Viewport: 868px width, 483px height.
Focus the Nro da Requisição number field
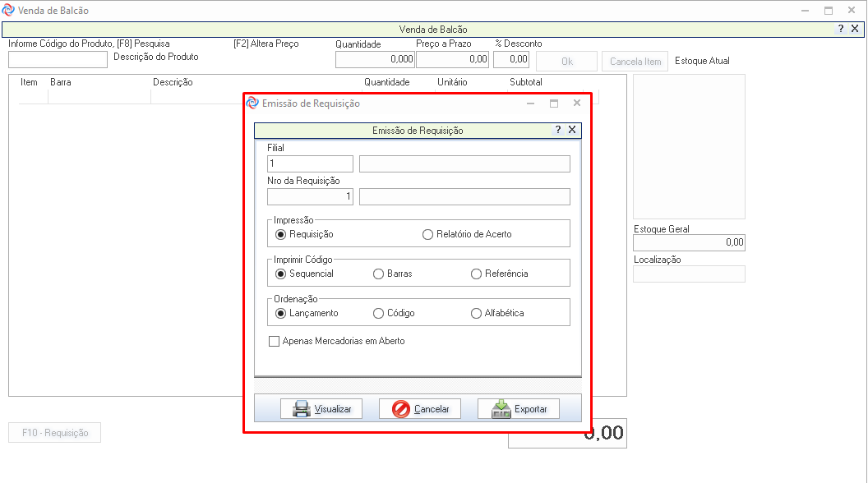(310, 197)
